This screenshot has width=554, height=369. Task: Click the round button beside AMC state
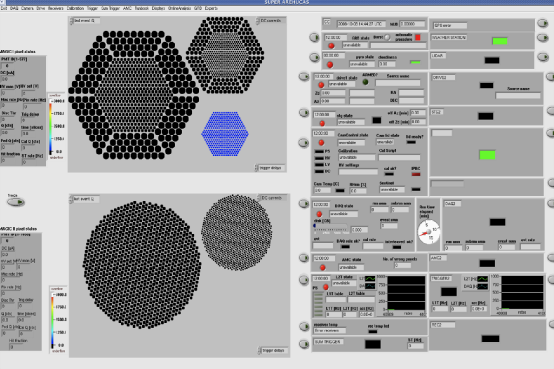[304, 258]
